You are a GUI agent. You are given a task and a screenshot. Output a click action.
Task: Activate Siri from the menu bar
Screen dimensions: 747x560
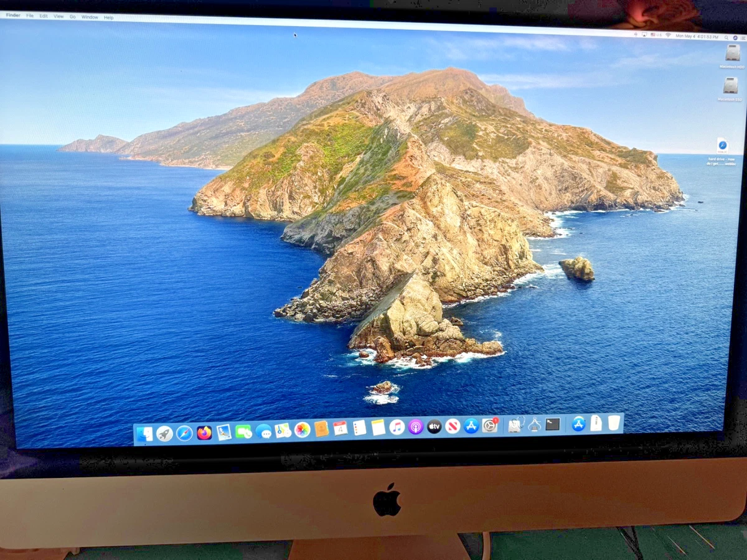tap(735, 38)
